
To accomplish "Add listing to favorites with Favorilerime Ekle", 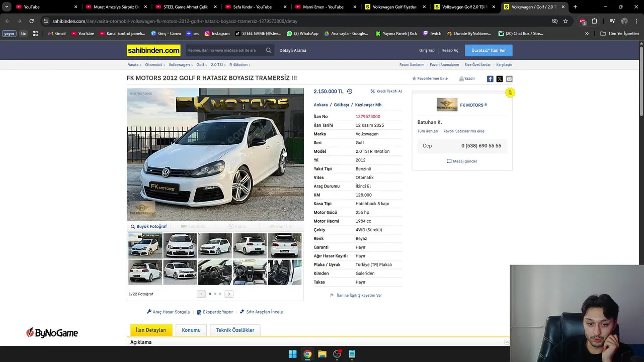I will click(x=430, y=79).
